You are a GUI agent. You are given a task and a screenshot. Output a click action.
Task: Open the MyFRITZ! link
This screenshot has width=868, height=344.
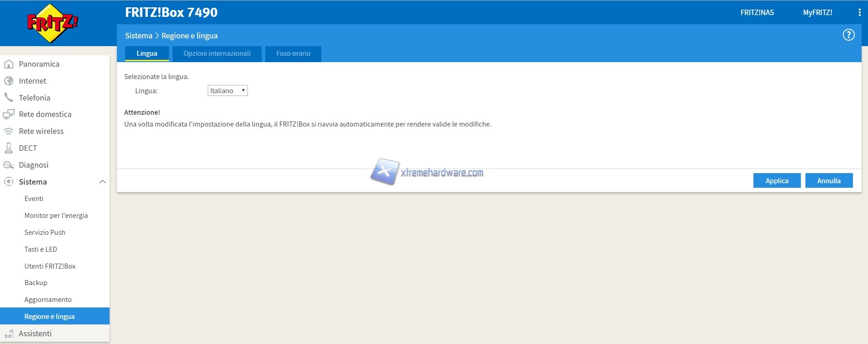(x=817, y=13)
